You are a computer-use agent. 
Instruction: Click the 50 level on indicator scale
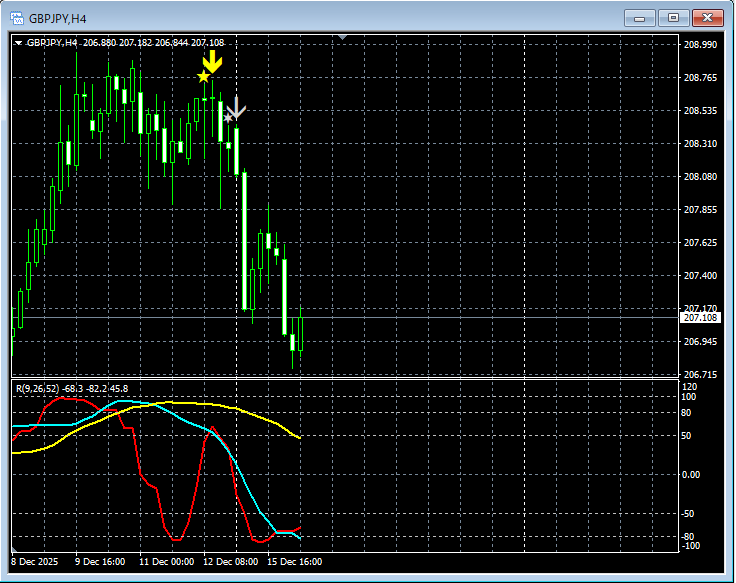686,436
